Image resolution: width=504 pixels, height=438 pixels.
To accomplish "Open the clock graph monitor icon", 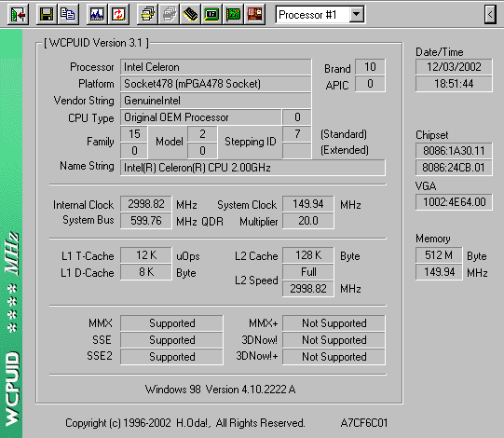I will [x=97, y=14].
